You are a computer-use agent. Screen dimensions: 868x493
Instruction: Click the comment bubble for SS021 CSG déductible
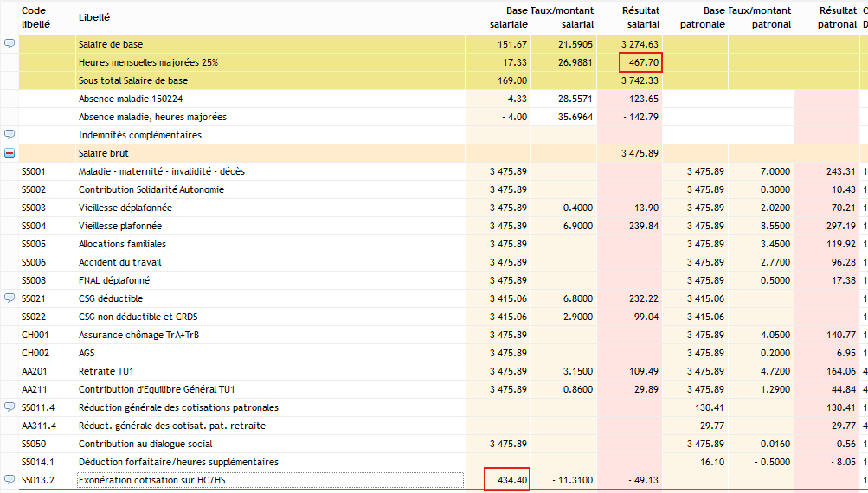(x=10, y=298)
